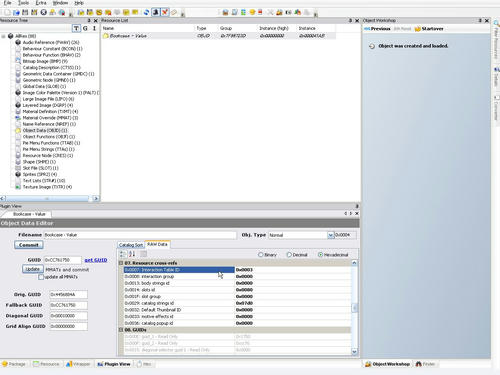Click the alphabetical sort icon in property grid
This screenshot has height=375, width=500.
coord(132,254)
